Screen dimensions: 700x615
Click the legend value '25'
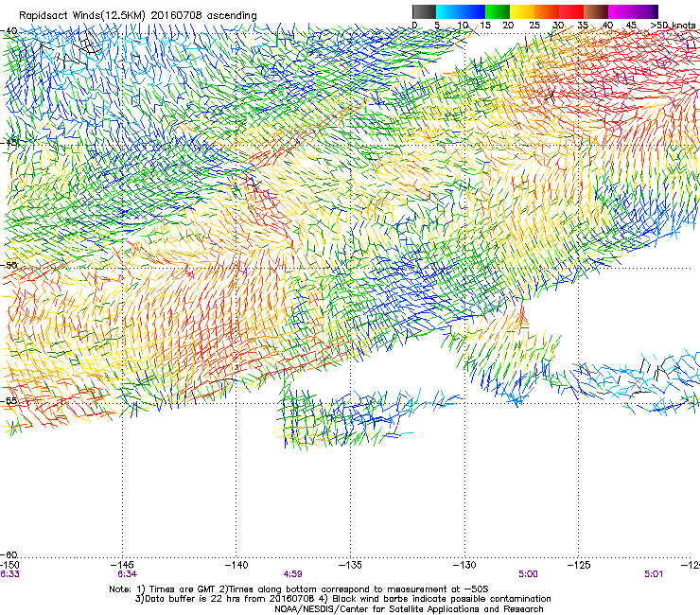coord(534,25)
